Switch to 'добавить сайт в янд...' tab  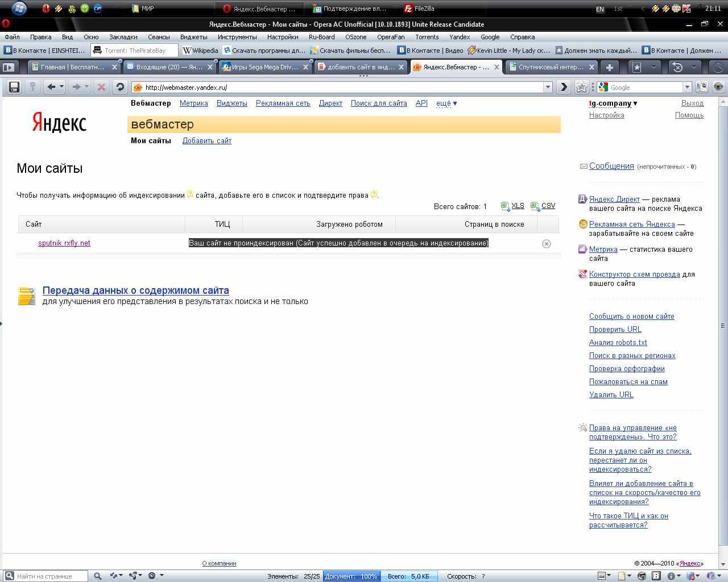[x=361, y=67]
